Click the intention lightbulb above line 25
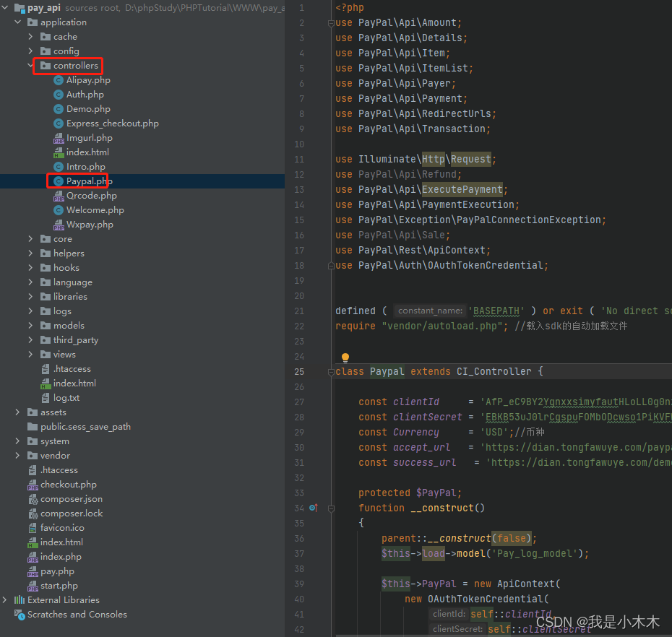Screen dimensions: 672x637 coord(345,357)
